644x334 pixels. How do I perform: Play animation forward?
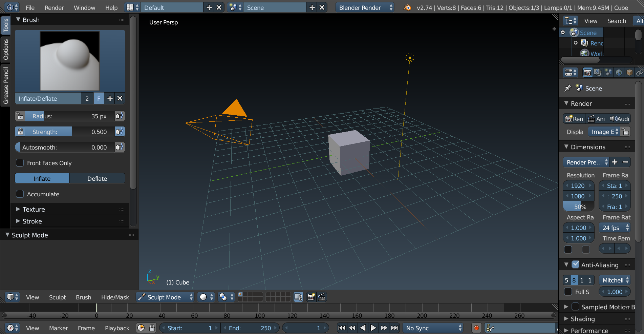(x=373, y=328)
